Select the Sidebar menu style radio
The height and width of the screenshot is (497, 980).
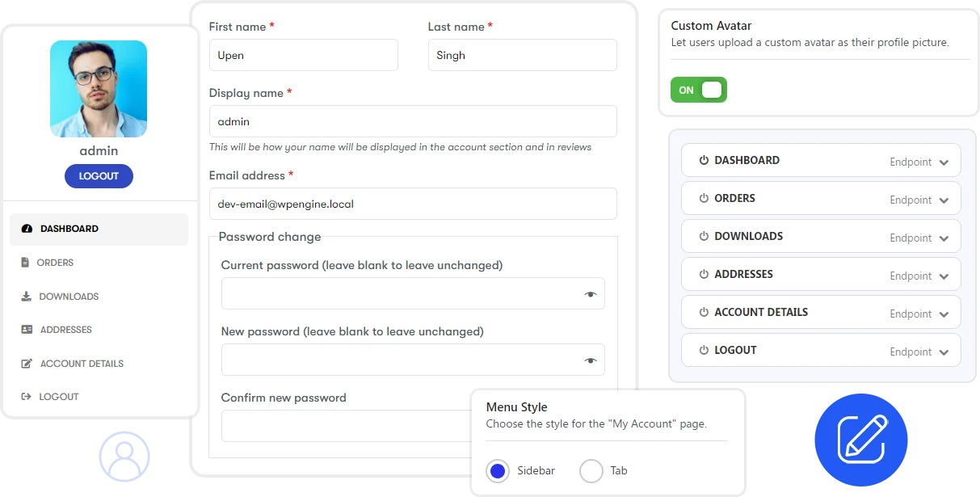coord(498,470)
